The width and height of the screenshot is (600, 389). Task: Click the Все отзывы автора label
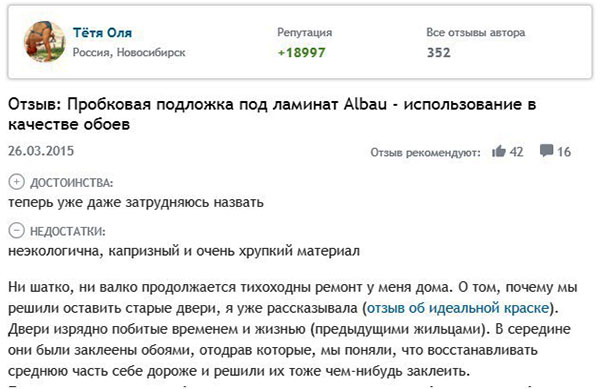pyautogui.click(x=476, y=33)
